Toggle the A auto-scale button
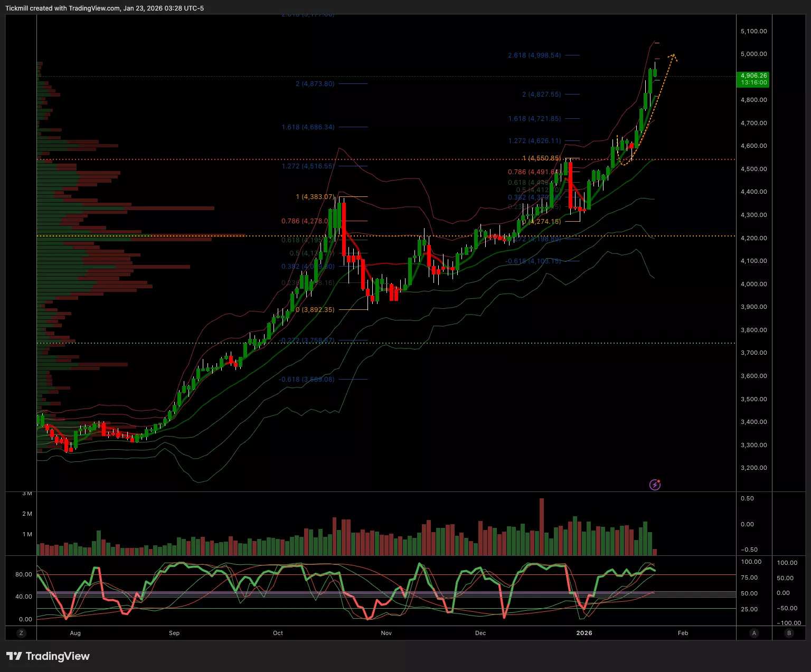811x672 pixels. click(754, 633)
